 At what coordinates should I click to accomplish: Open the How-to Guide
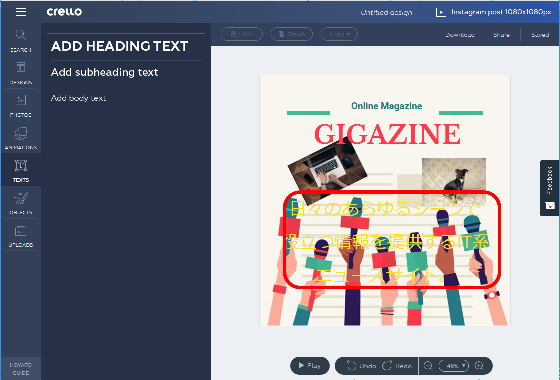pos(21,369)
